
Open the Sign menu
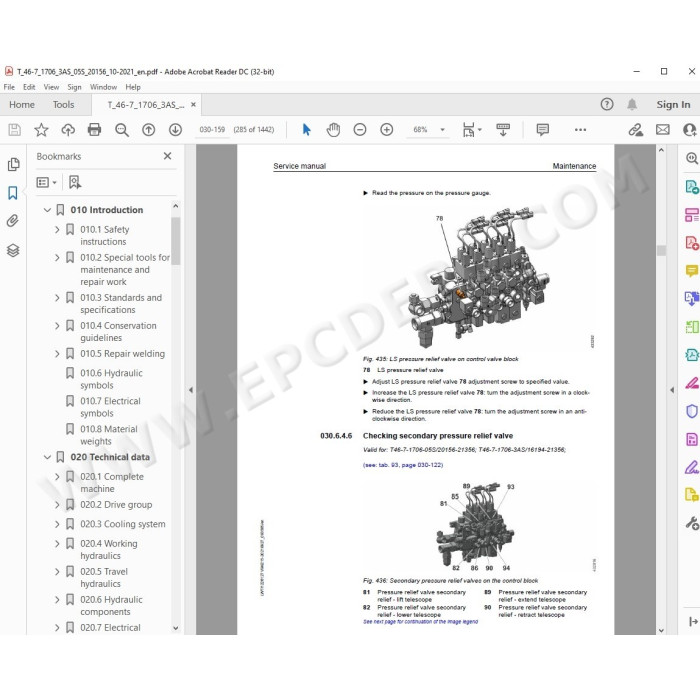click(x=74, y=87)
